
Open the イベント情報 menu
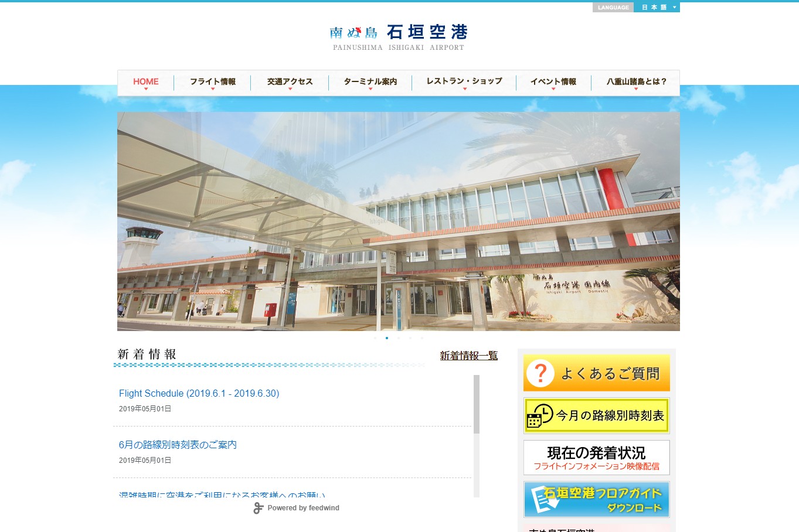pos(553,82)
